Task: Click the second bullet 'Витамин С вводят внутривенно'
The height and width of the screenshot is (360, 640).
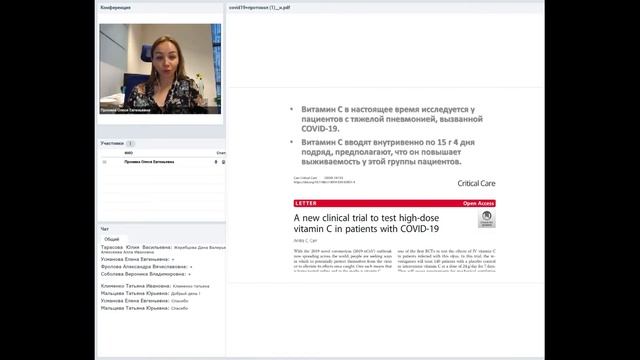Action: [388, 152]
